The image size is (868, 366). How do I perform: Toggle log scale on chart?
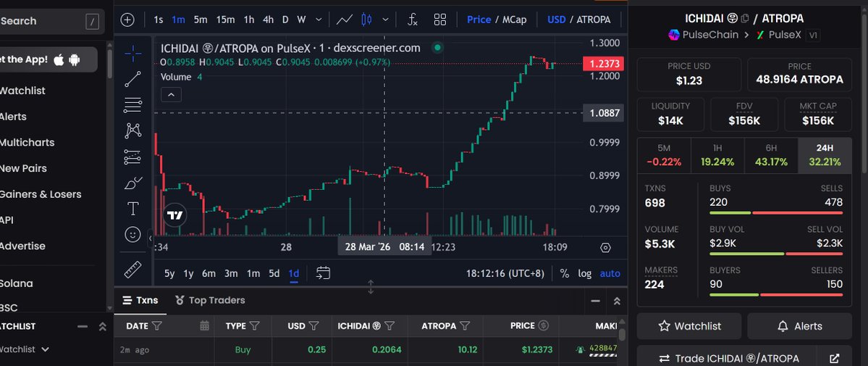click(x=584, y=273)
